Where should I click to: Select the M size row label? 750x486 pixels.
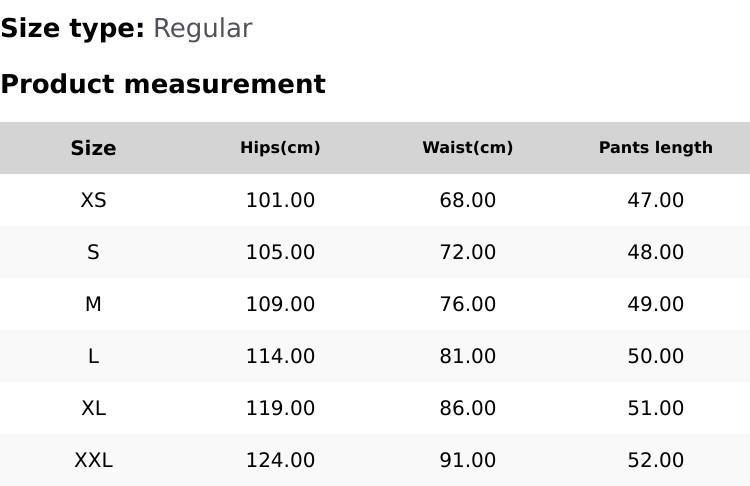pyautogui.click(x=93, y=304)
